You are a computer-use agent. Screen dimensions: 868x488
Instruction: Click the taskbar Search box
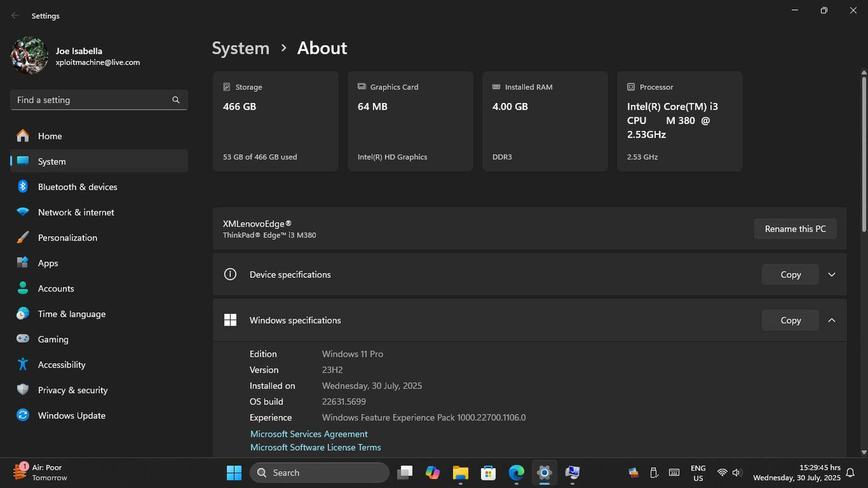click(x=319, y=472)
